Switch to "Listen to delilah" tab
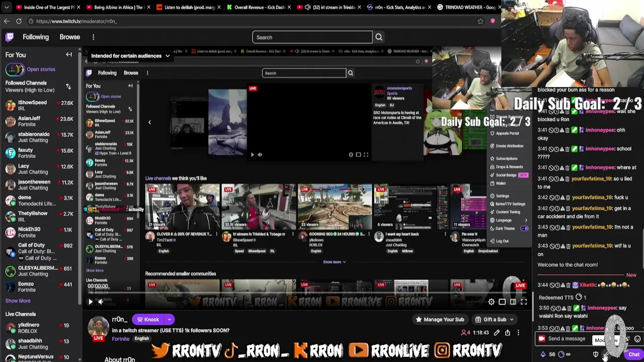 tap(189, 7)
